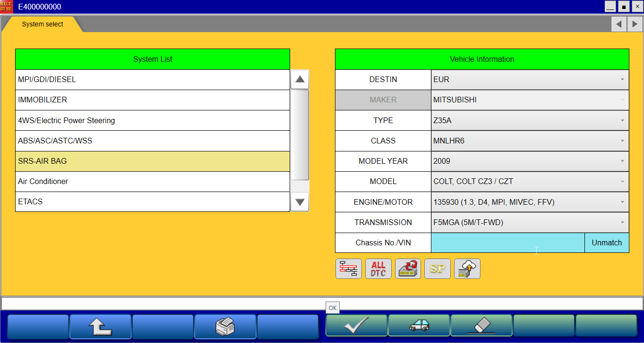
Task: Click the cloud upload ECU icon
Action: [x=467, y=269]
